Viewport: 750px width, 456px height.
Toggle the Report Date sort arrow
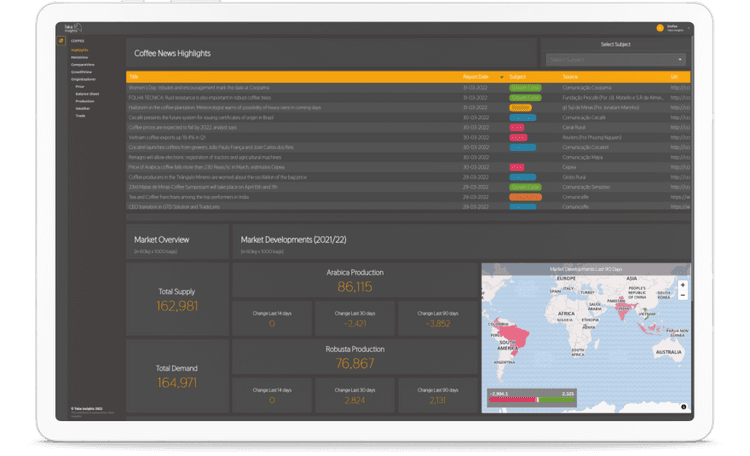click(x=502, y=77)
